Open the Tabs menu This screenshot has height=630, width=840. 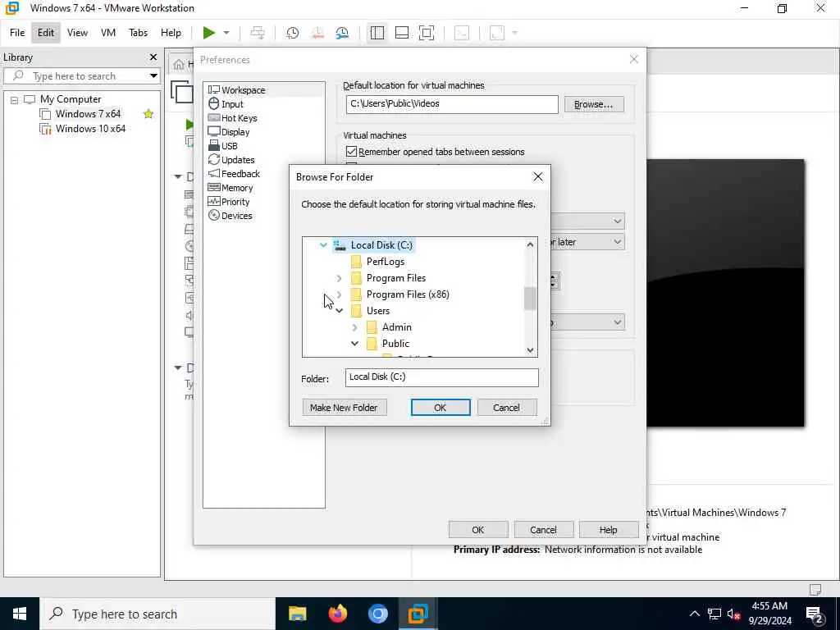click(x=138, y=33)
